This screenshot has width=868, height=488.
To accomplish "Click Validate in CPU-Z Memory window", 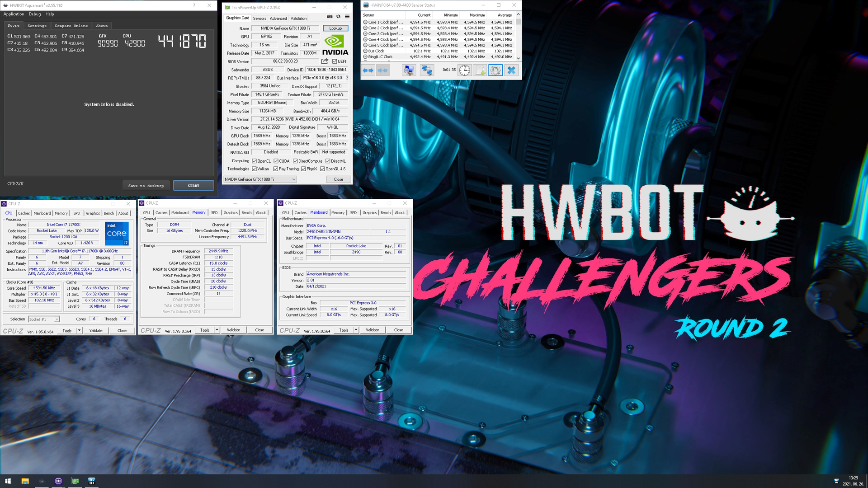I will tap(234, 330).
